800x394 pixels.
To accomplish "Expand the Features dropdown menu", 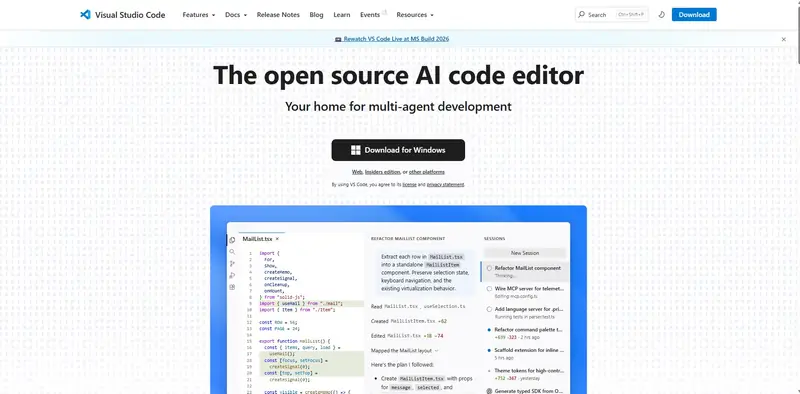I will coord(198,15).
